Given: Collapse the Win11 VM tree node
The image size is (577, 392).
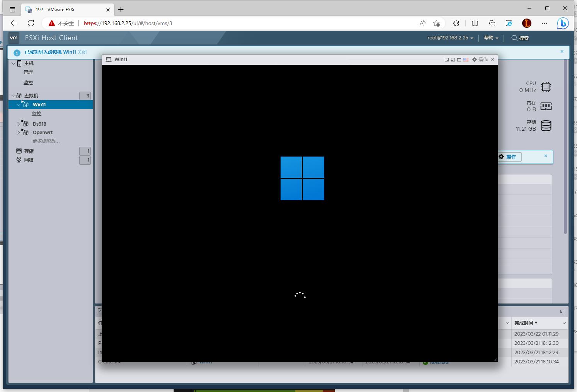Looking at the screenshot, I should (19, 105).
